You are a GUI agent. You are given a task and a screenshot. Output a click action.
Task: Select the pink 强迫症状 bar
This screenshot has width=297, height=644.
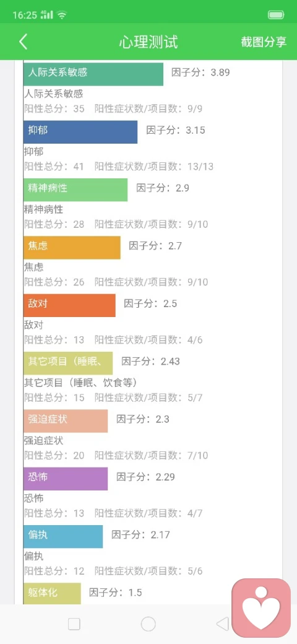pyautogui.click(x=66, y=421)
